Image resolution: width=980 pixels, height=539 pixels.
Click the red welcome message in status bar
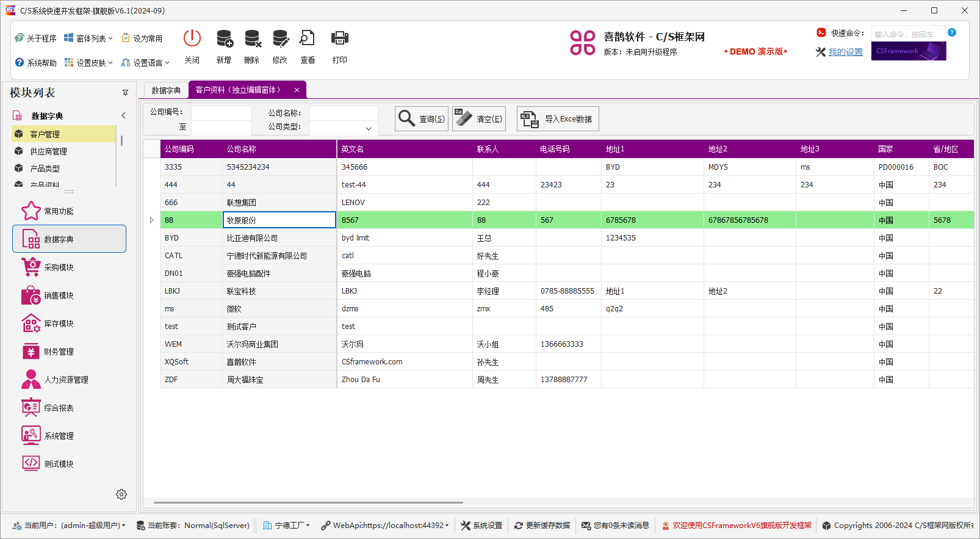pos(737,525)
